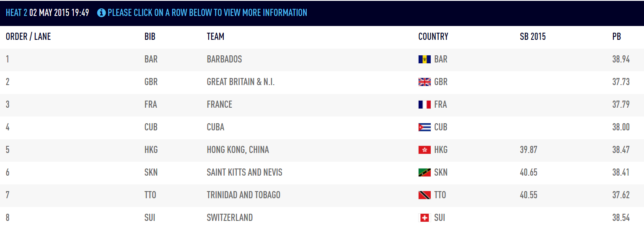Click the France flag icon
Viewport: 644px width, 228px height.
[x=424, y=104]
